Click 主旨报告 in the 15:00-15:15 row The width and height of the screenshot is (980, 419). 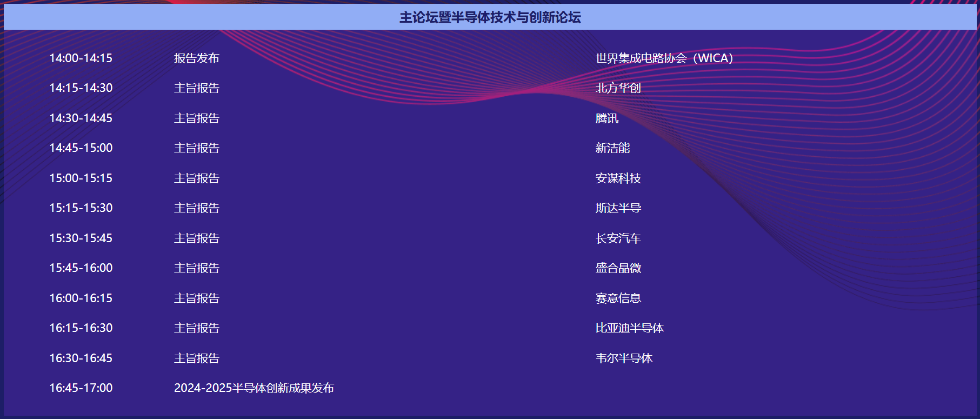[x=196, y=178]
